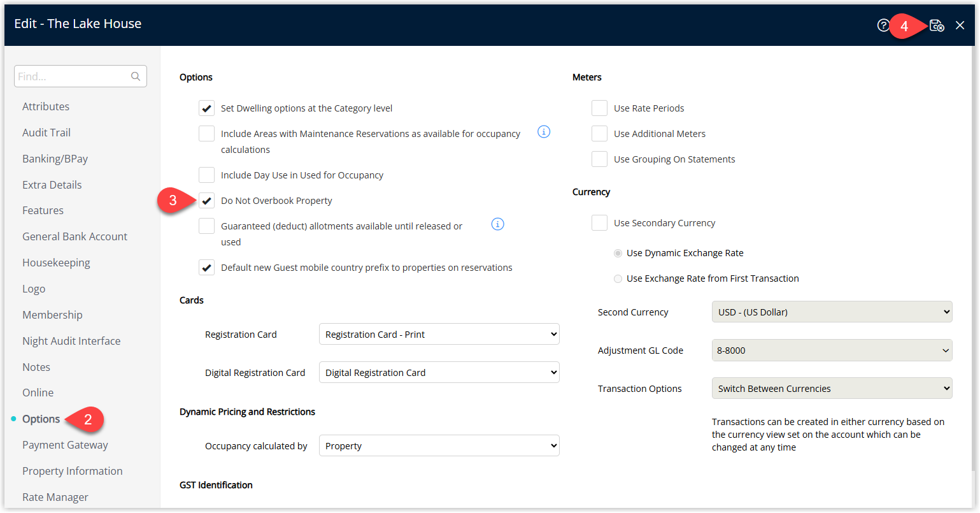
Task: Click the Save/Exit icon in header
Action: (937, 25)
